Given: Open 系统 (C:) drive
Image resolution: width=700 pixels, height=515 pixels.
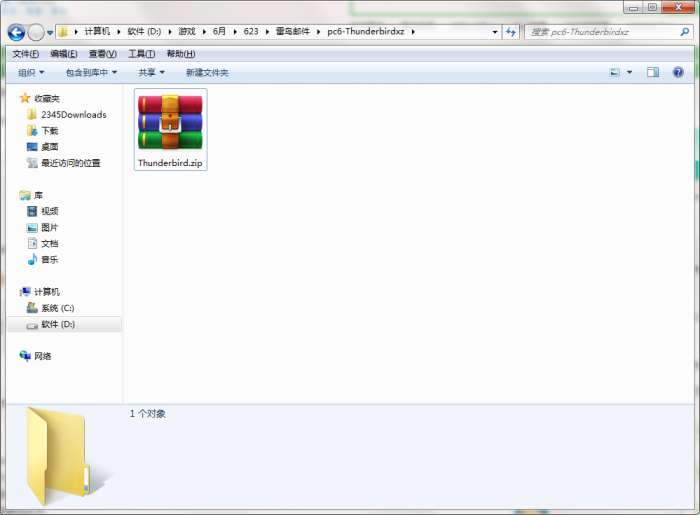Looking at the screenshot, I should tap(51, 308).
